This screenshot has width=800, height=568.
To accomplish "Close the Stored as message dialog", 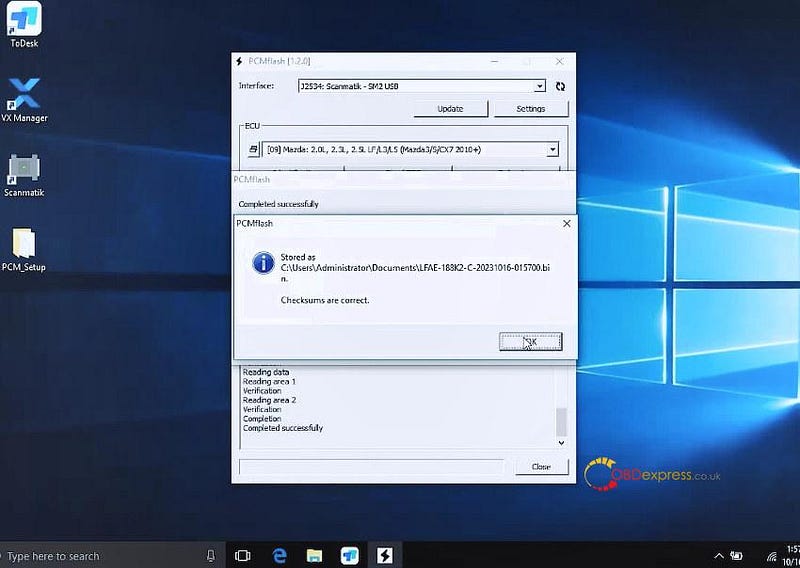I will click(x=566, y=224).
